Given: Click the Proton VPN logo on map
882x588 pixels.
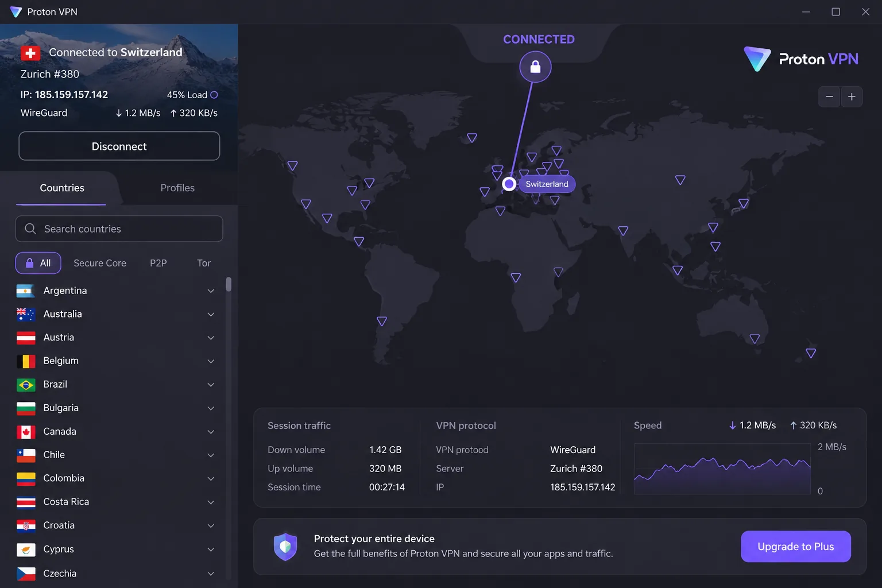Looking at the screenshot, I should point(801,59).
